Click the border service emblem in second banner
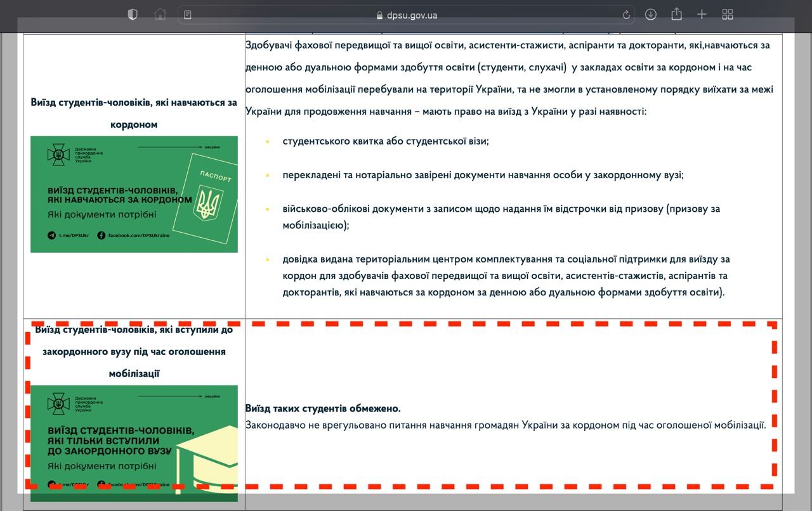Image resolution: width=812 pixels, height=511 pixels. click(x=58, y=403)
